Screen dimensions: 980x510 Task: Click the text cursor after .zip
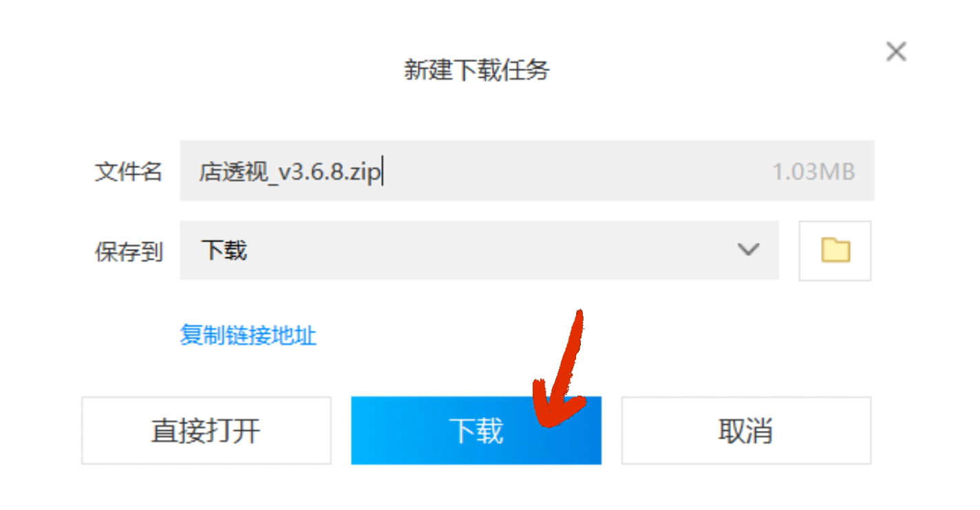pyautogui.click(x=383, y=171)
